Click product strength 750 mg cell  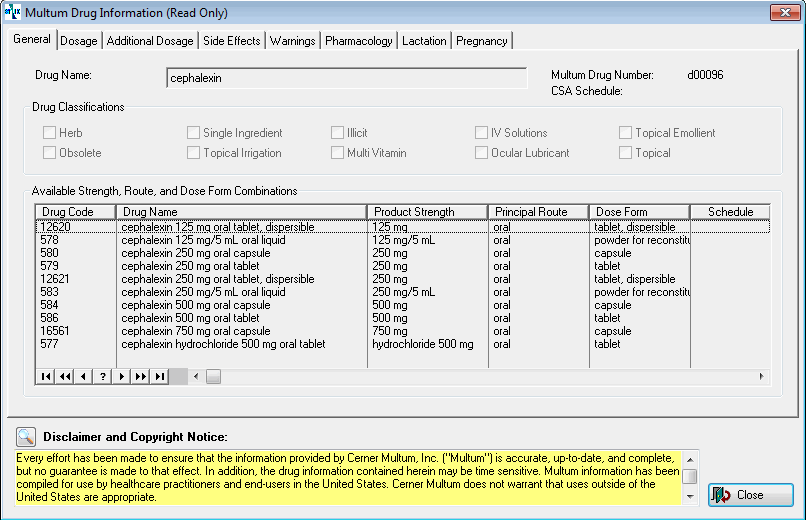click(390, 331)
